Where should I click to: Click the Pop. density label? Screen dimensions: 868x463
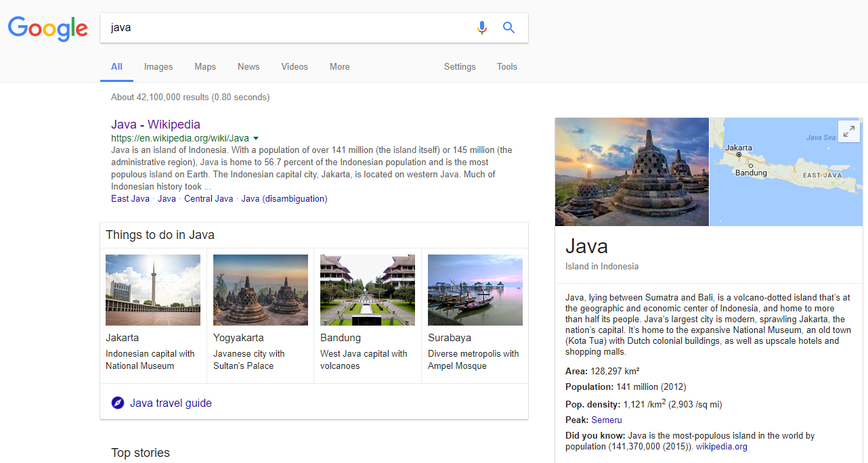click(592, 405)
